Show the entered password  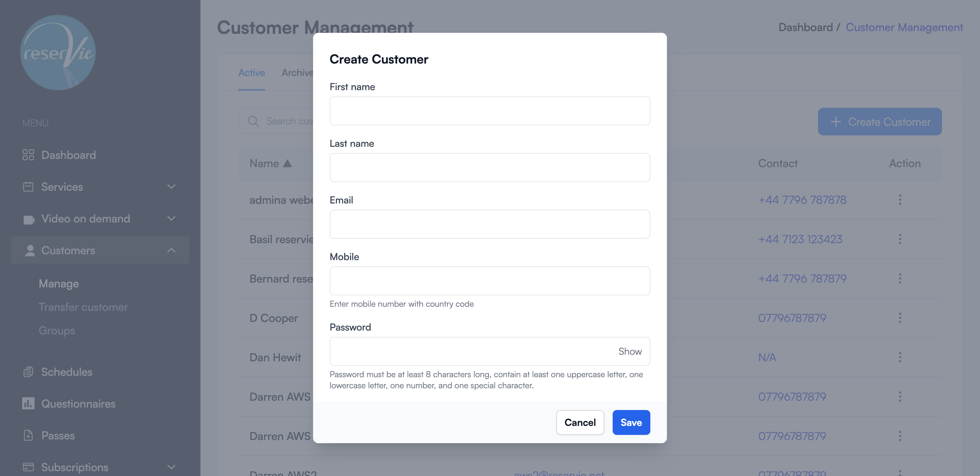coord(630,351)
